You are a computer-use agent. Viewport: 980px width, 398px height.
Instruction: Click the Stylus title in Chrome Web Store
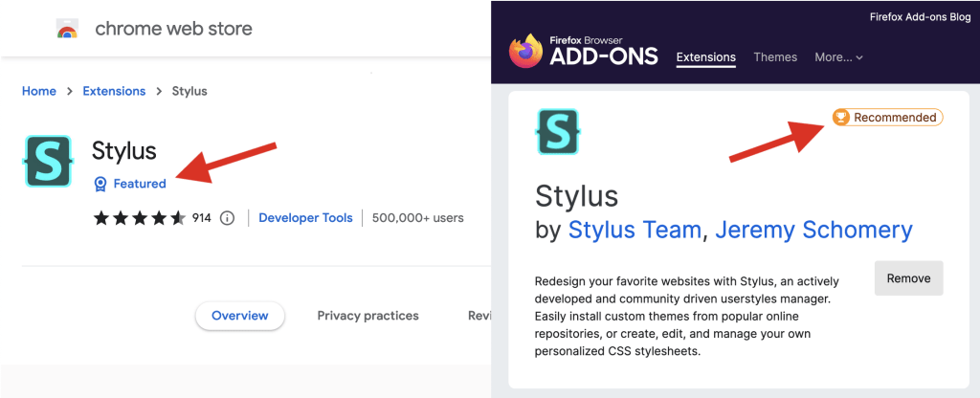(x=123, y=150)
